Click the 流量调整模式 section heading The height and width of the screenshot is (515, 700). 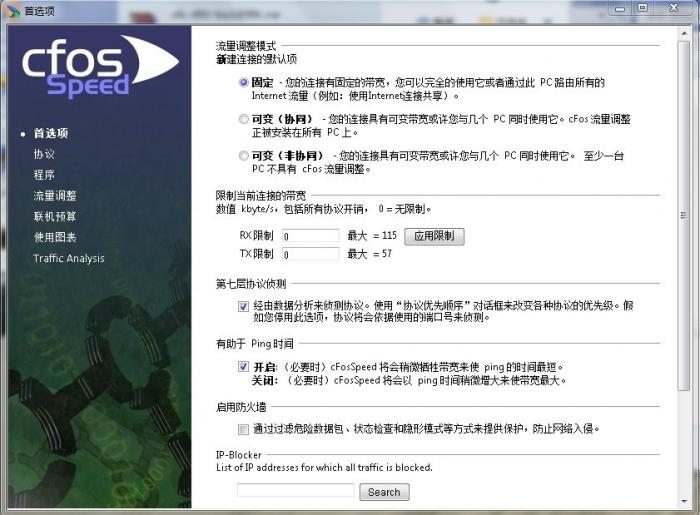246,46
